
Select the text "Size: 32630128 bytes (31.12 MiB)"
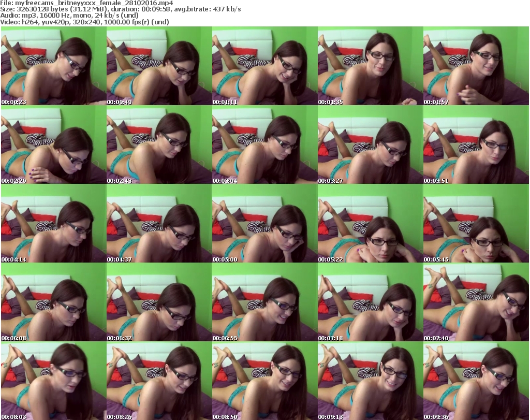[53, 9]
